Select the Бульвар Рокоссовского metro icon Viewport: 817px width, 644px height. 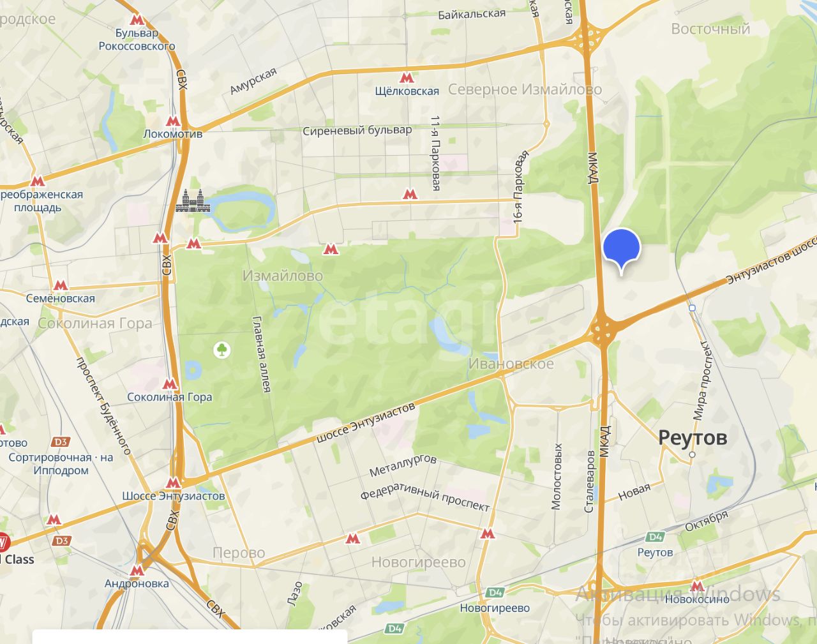coord(135,20)
